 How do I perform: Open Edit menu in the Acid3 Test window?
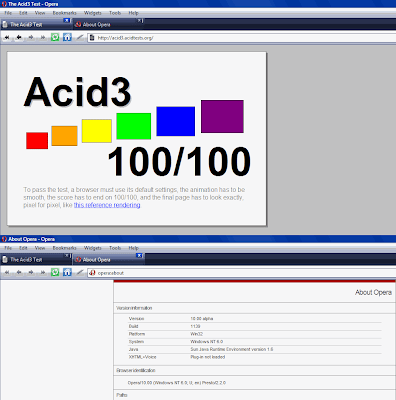[23, 13]
